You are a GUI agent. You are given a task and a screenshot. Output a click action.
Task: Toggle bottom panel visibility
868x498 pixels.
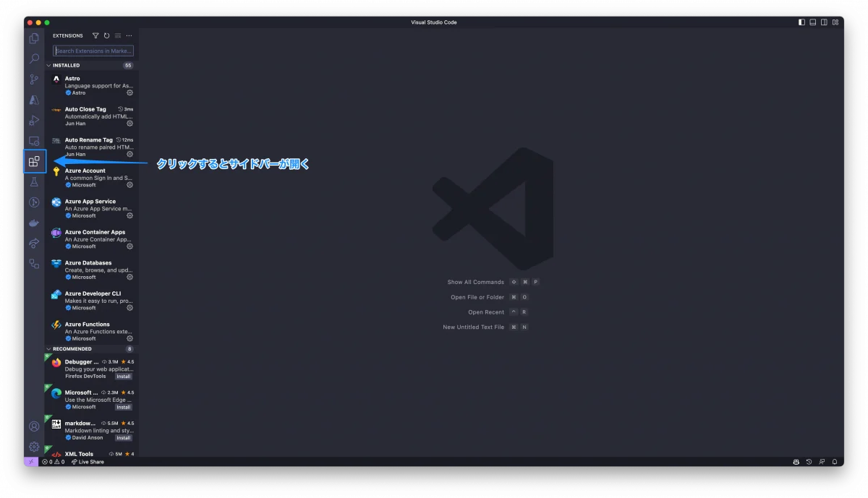(x=813, y=22)
